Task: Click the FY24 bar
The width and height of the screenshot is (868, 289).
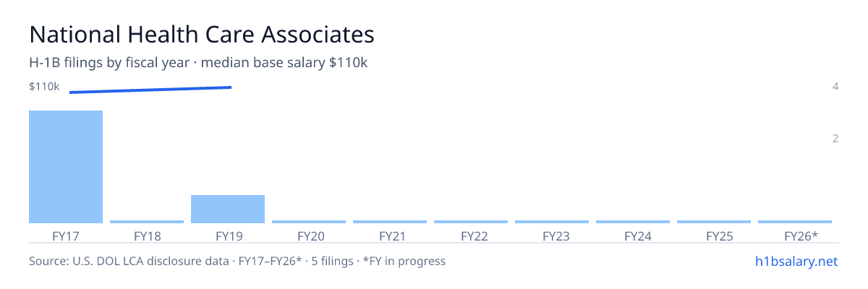Action: pos(633,222)
